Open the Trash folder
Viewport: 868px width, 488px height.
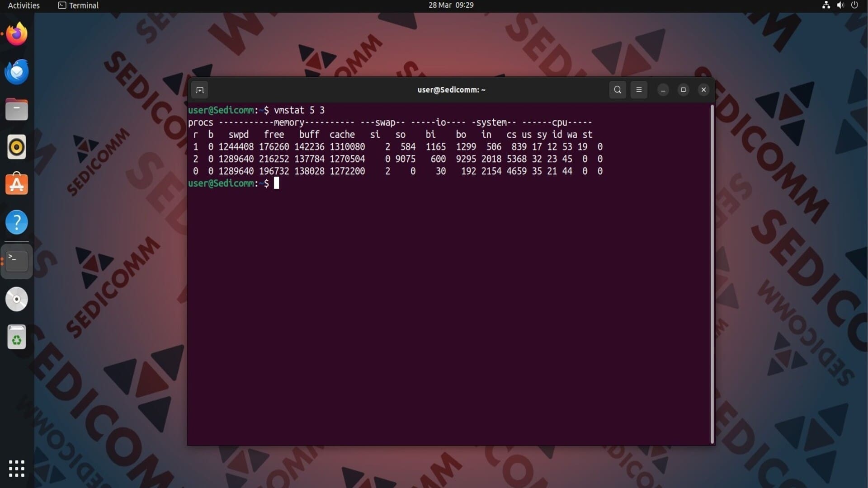[17, 337]
